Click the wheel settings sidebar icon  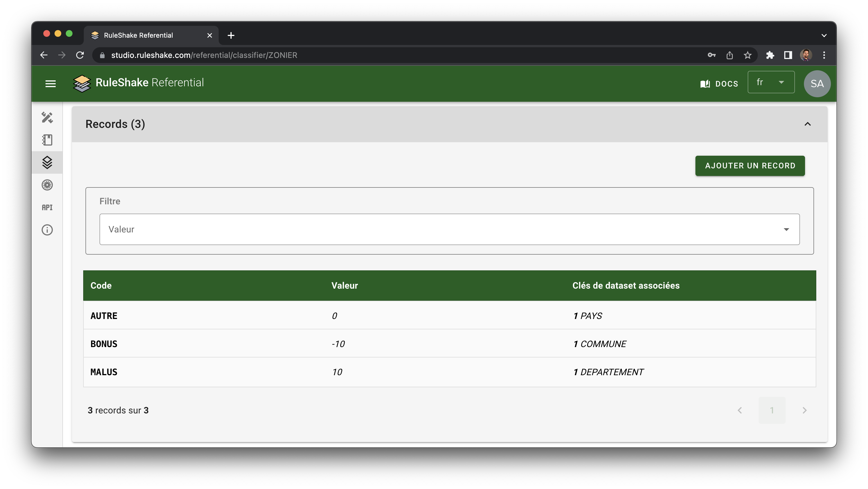click(47, 185)
